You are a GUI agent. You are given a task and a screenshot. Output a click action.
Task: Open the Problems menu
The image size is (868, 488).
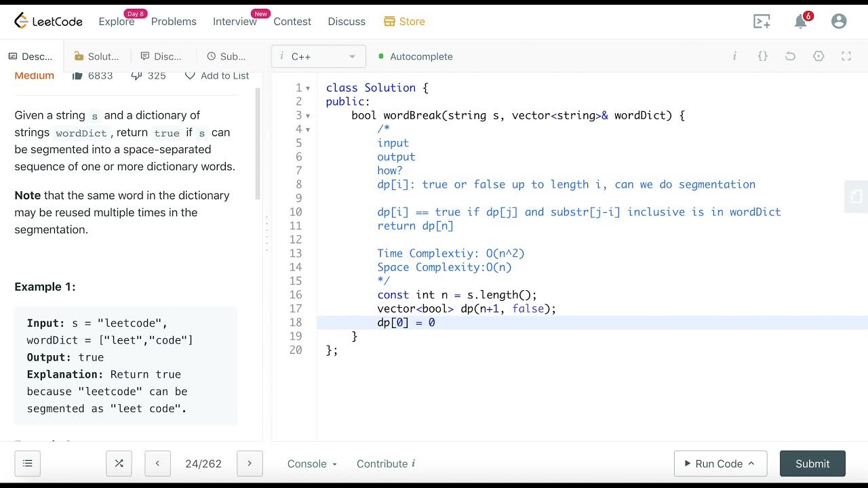tap(174, 22)
